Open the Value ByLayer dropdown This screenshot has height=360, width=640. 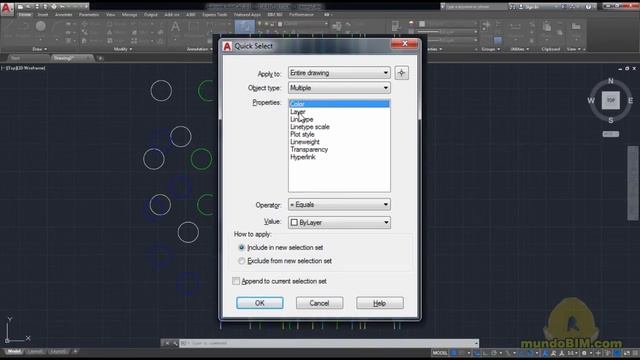coord(339,222)
